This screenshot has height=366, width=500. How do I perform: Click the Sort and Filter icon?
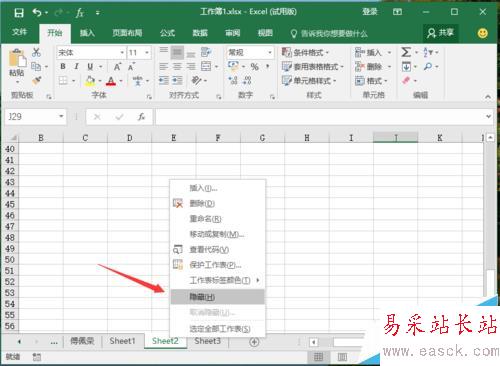[428, 52]
